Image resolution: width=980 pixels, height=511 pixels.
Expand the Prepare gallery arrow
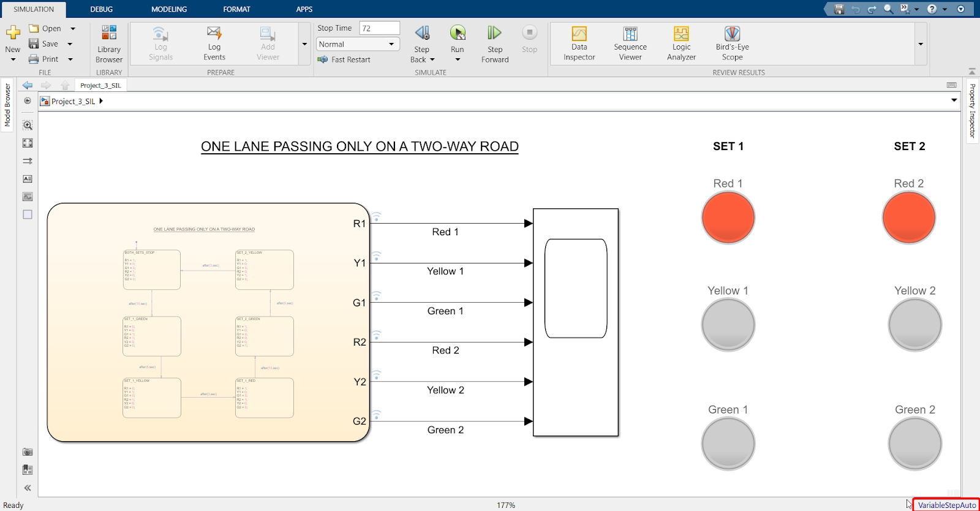pyautogui.click(x=304, y=44)
